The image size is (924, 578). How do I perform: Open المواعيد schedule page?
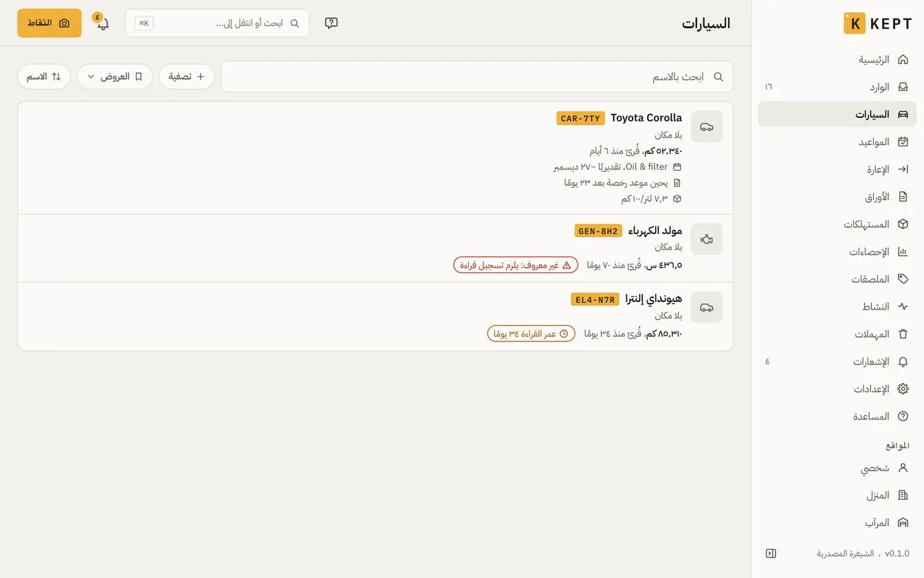pos(837,142)
